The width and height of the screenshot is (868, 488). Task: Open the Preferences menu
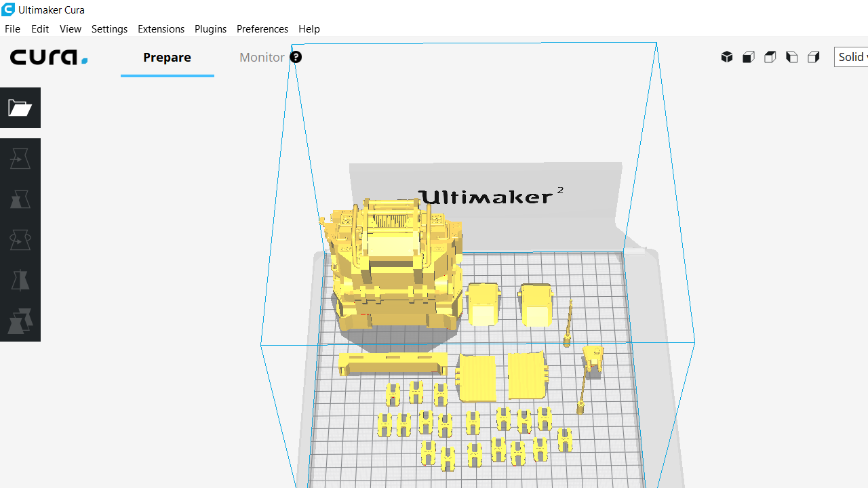262,28
